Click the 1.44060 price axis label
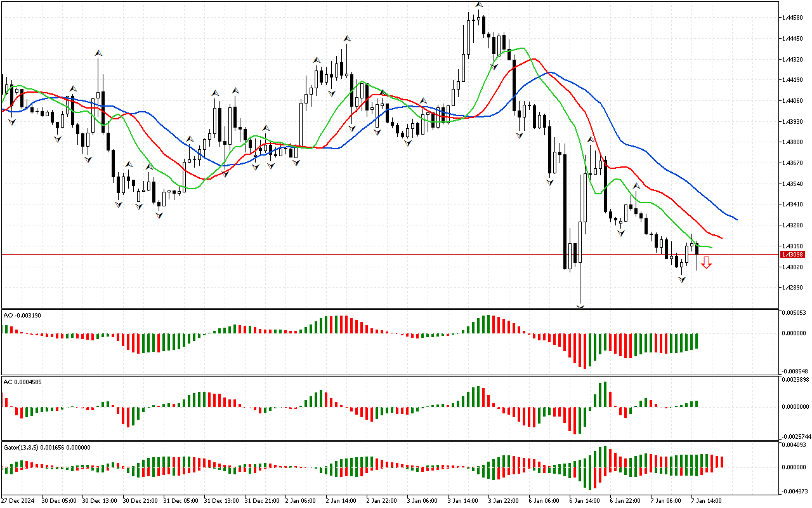The height and width of the screenshot is (508, 812). 794,101
